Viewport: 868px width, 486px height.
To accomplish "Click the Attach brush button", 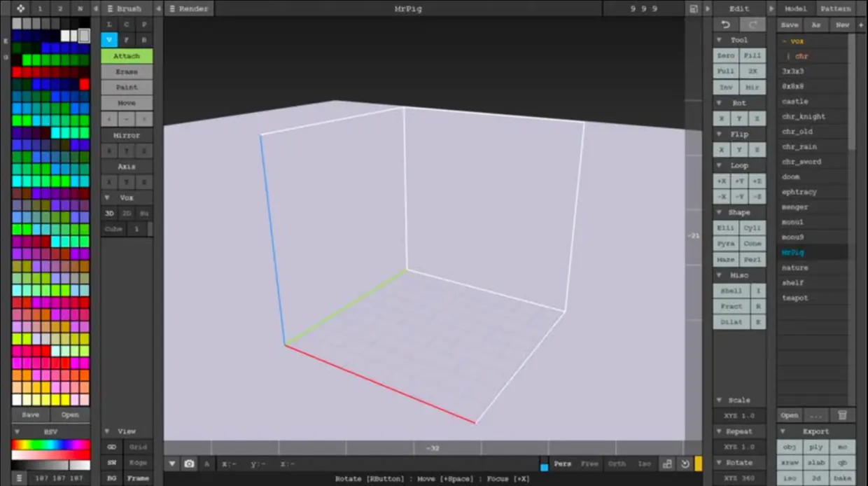I will 127,56.
